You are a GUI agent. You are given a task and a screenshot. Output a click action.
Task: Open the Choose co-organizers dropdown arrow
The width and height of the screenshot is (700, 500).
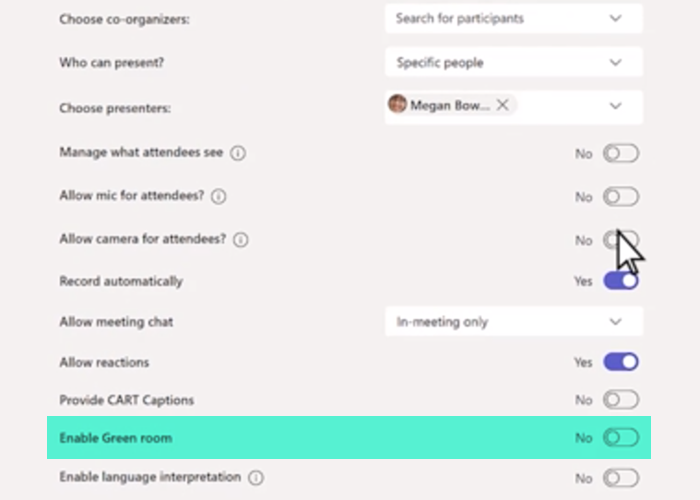point(615,18)
